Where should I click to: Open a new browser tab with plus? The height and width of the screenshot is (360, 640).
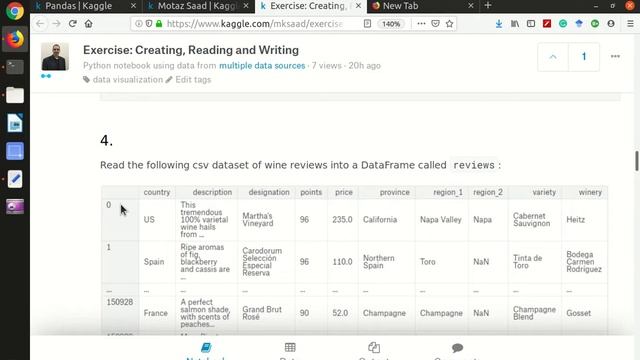tap(488, 6)
